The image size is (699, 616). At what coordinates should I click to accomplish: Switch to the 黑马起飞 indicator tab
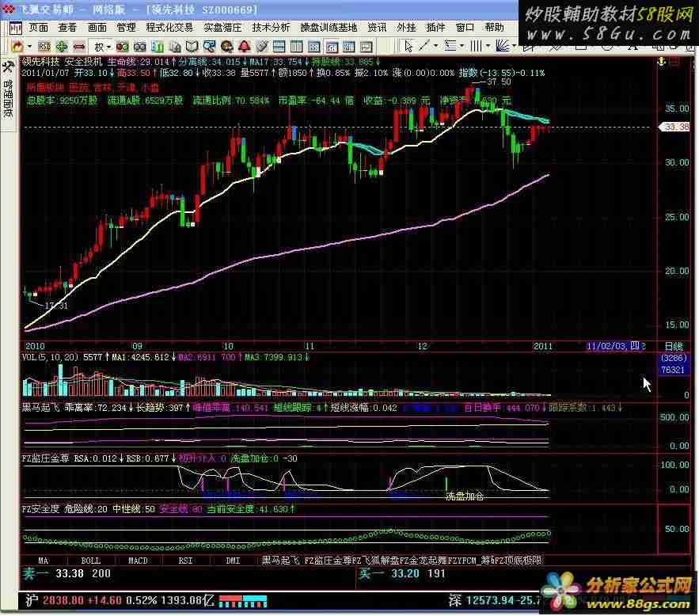280,561
